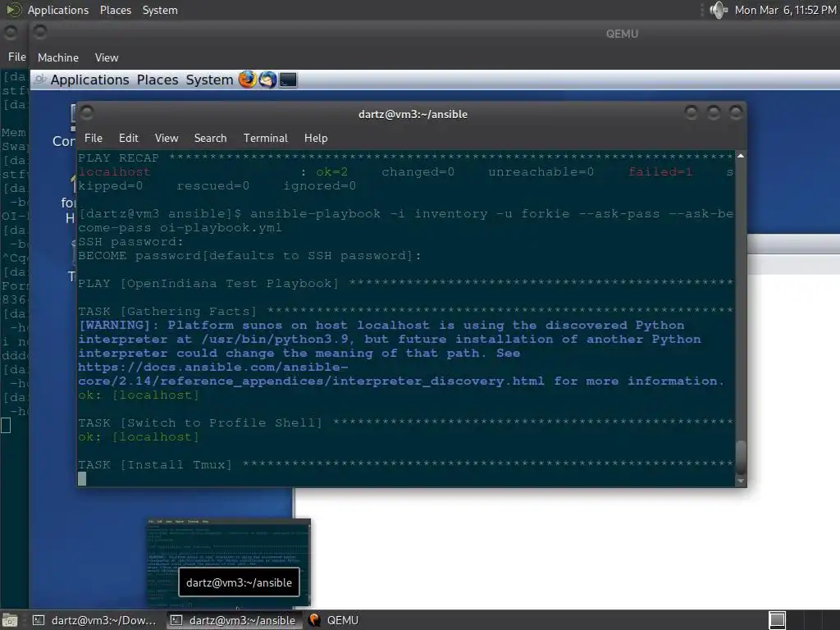Screen dimensions: 840x630
Task: Open the guest desktop System menu
Action: (x=209, y=80)
